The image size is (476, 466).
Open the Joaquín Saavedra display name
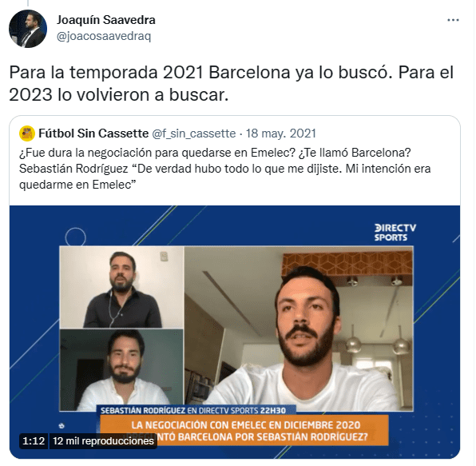point(106,20)
